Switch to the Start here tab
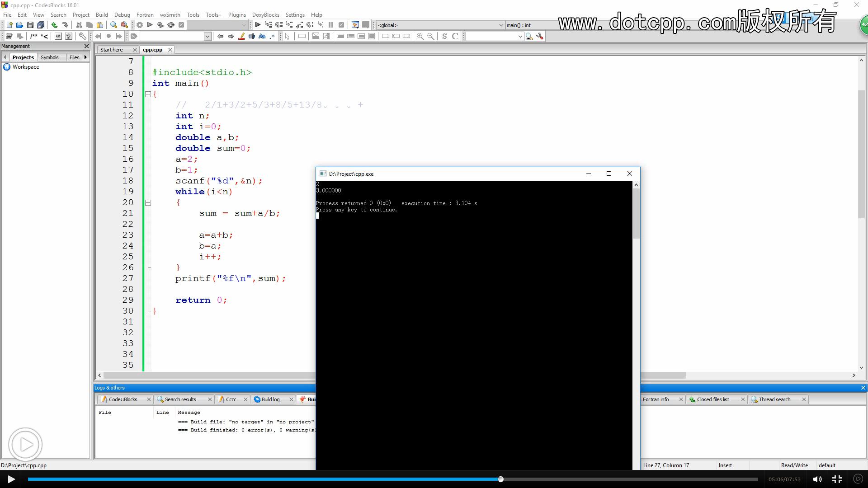868x488 pixels. pyautogui.click(x=112, y=50)
